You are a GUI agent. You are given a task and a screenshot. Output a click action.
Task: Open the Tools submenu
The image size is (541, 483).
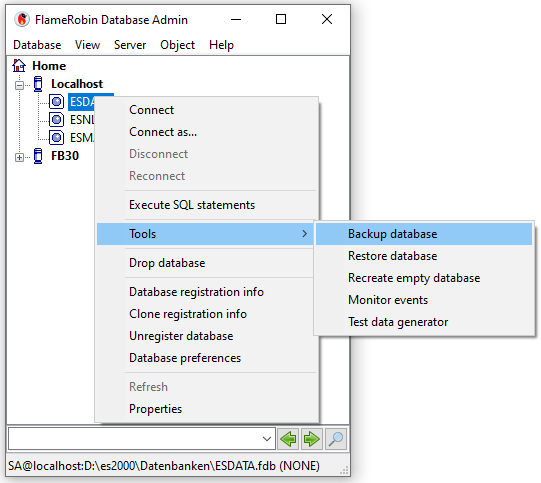[205, 234]
